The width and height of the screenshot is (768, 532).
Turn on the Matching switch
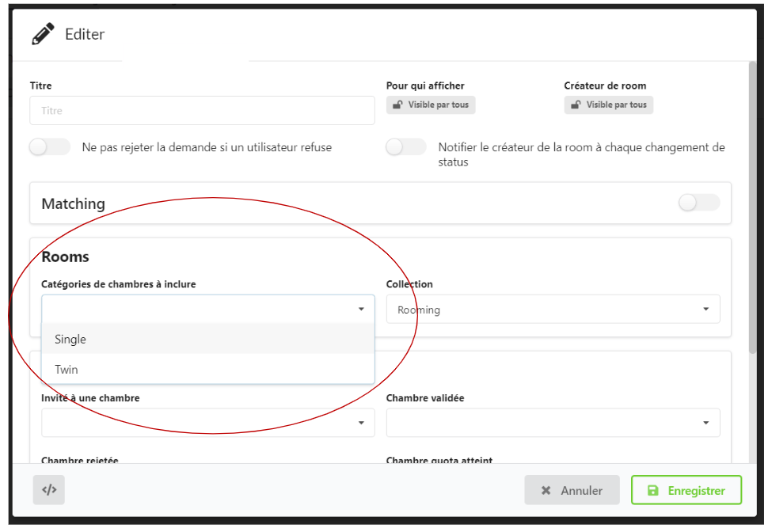(x=699, y=203)
